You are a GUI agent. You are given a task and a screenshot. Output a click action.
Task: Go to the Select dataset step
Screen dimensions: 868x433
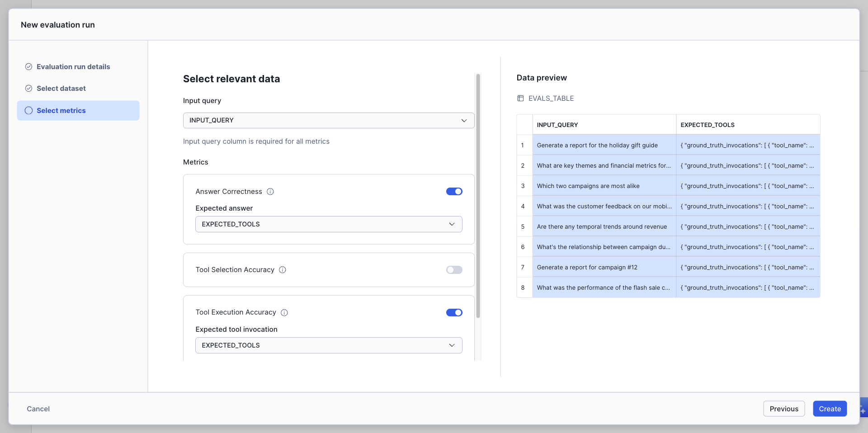(x=61, y=88)
